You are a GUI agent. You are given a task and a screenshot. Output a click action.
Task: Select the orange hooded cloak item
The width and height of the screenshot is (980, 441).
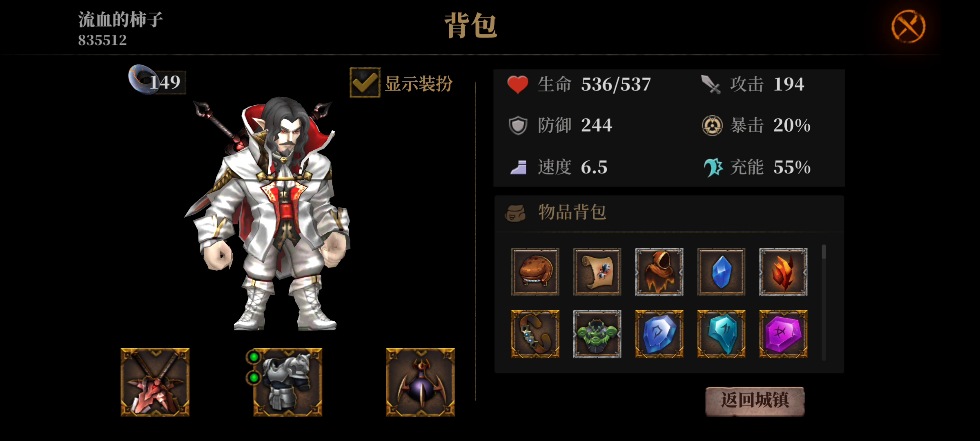(x=659, y=272)
